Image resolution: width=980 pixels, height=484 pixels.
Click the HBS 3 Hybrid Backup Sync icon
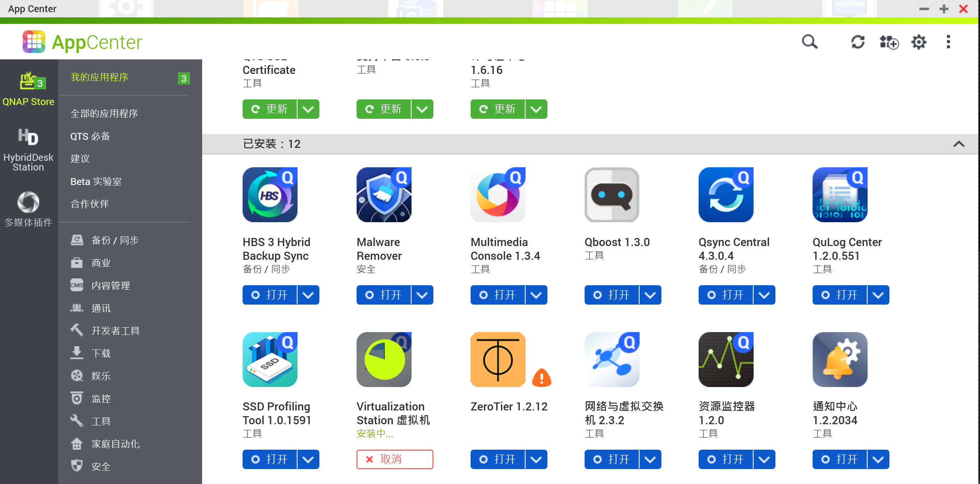[x=270, y=195]
